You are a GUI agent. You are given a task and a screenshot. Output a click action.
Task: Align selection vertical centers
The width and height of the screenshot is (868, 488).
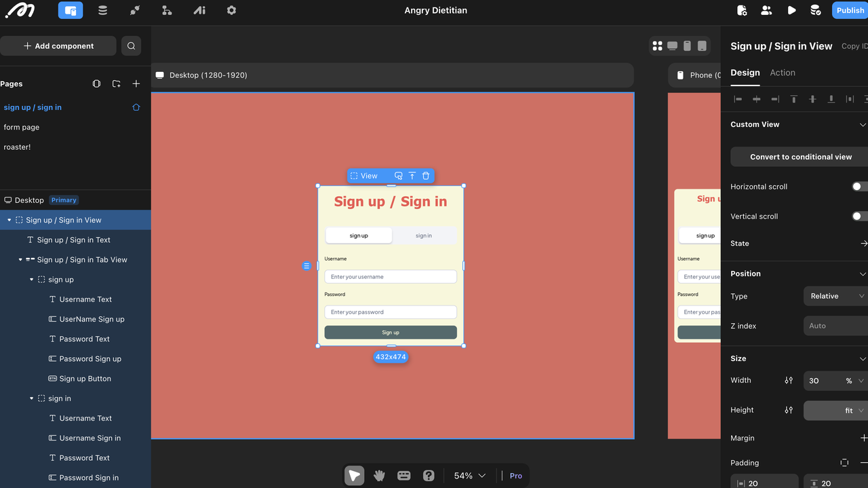click(812, 99)
